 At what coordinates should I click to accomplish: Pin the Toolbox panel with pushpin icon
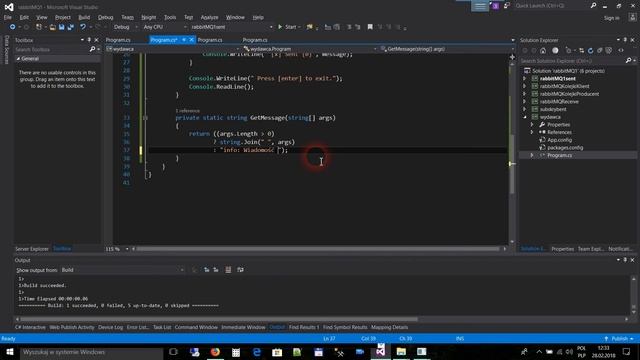point(89,40)
